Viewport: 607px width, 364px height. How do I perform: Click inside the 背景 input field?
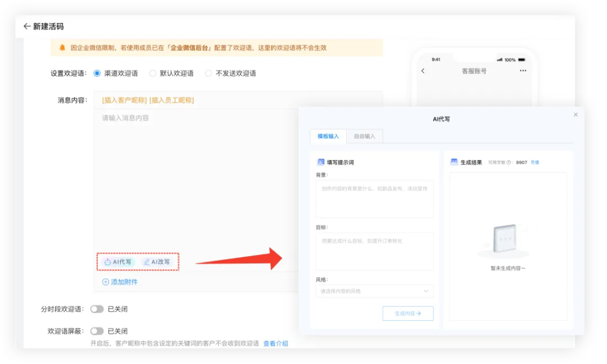pos(374,199)
